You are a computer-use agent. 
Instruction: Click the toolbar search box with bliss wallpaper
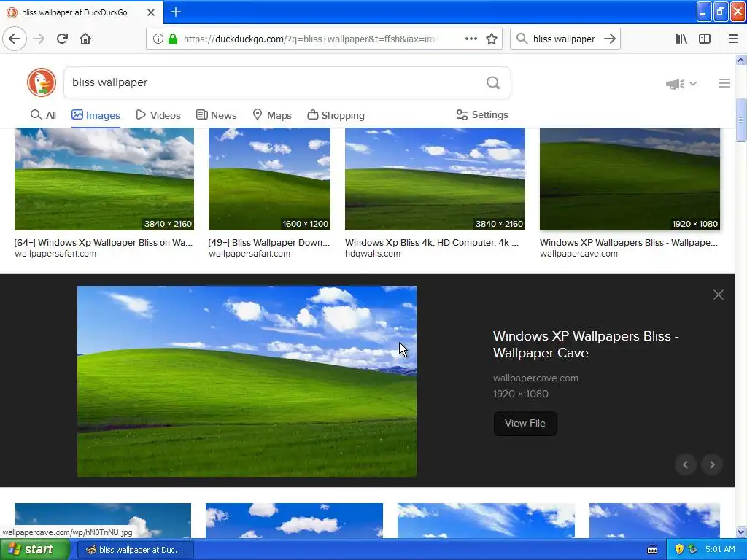[x=564, y=39]
